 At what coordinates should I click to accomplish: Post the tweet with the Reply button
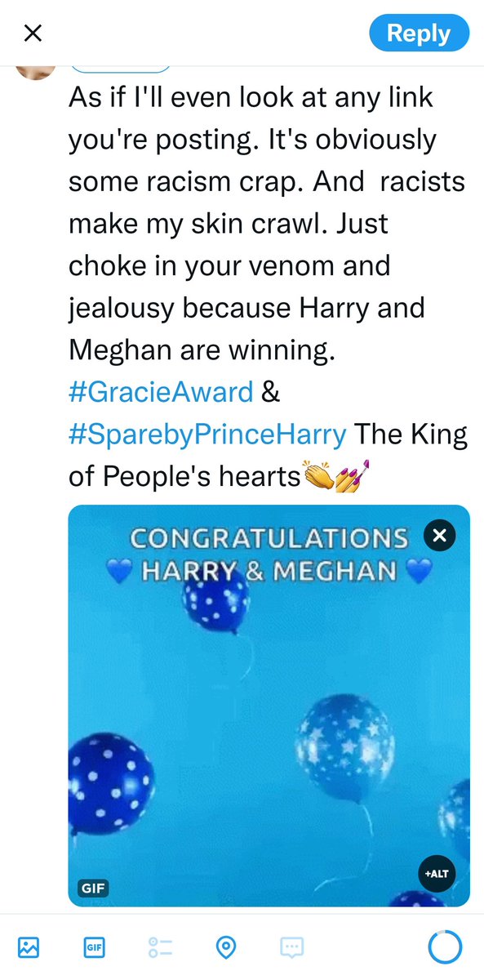419,33
